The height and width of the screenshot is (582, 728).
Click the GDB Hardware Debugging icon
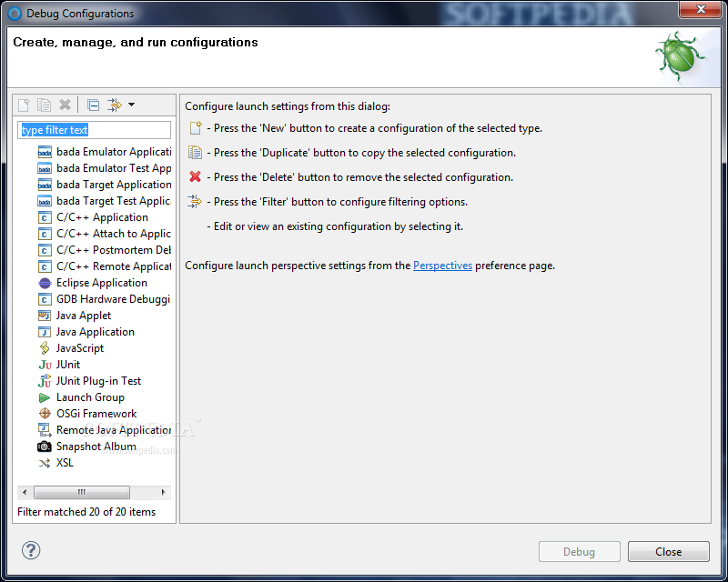45,299
